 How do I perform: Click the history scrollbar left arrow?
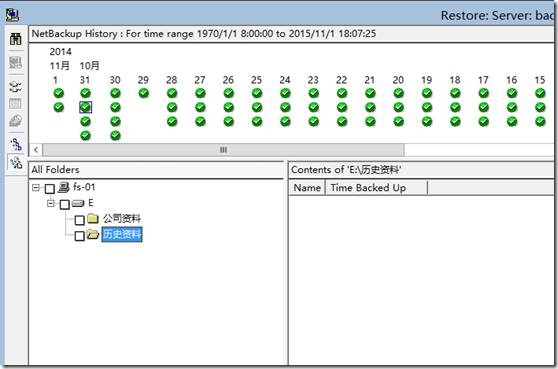click(x=36, y=150)
